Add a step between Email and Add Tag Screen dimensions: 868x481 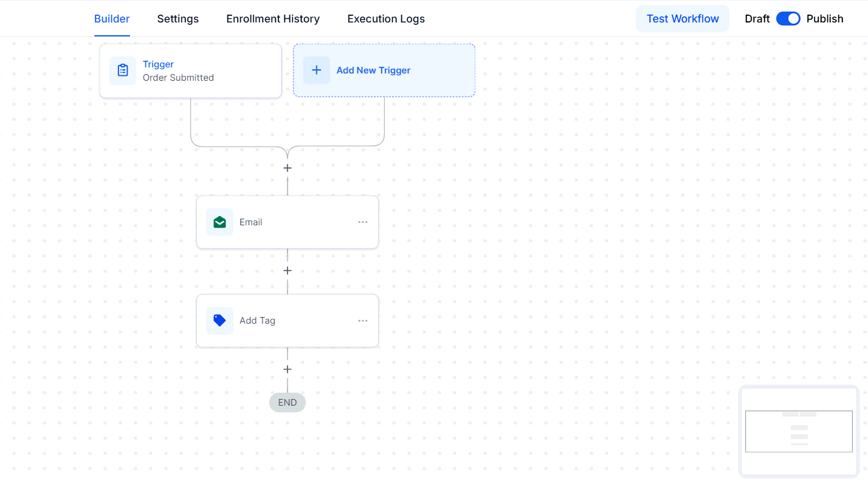coord(288,270)
